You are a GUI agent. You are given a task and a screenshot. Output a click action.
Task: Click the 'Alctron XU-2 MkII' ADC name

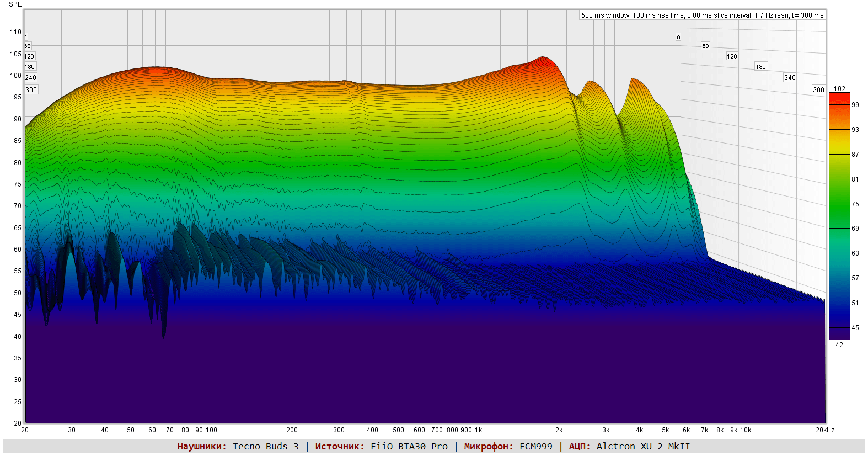click(x=643, y=446)
